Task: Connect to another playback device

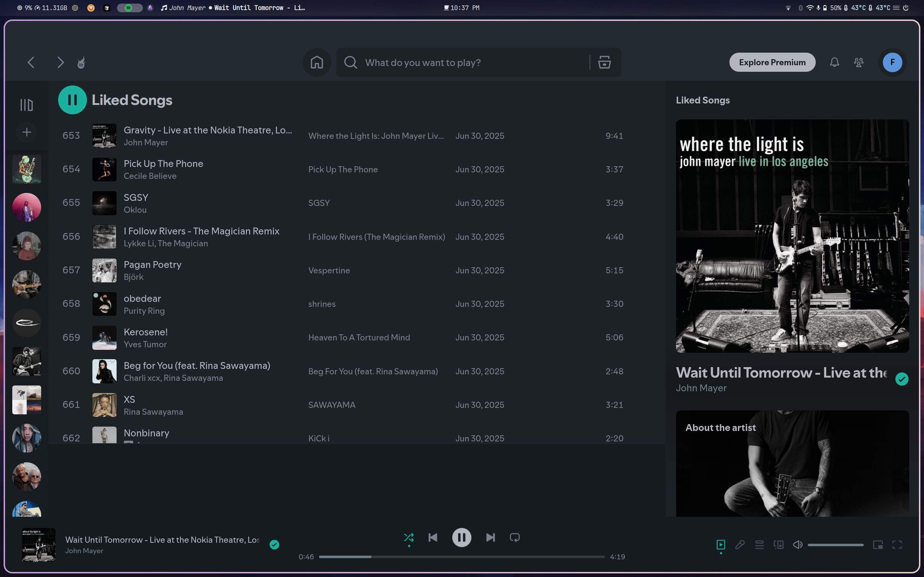Action: coord(779,545)
